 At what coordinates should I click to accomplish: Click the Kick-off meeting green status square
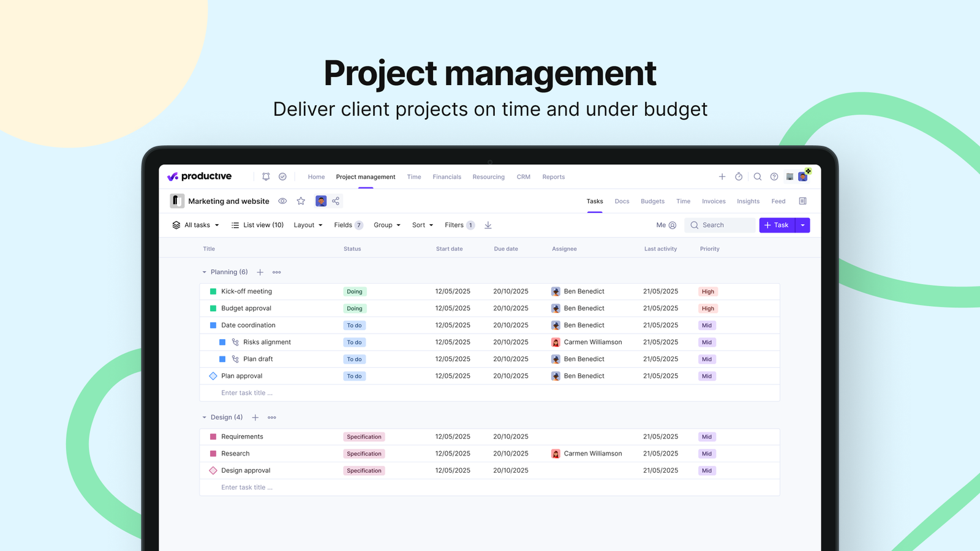(213, 291)
